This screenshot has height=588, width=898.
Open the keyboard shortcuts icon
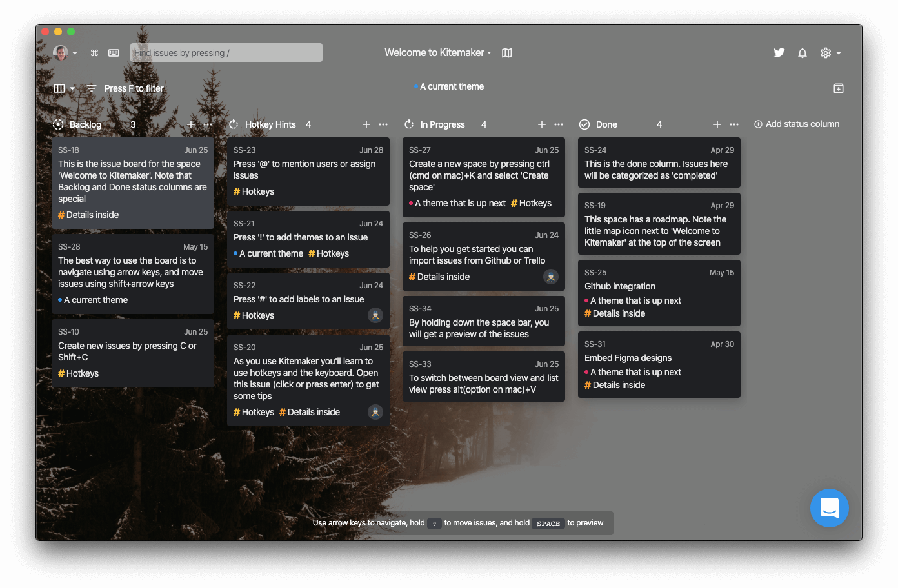(x=114, y=53)
